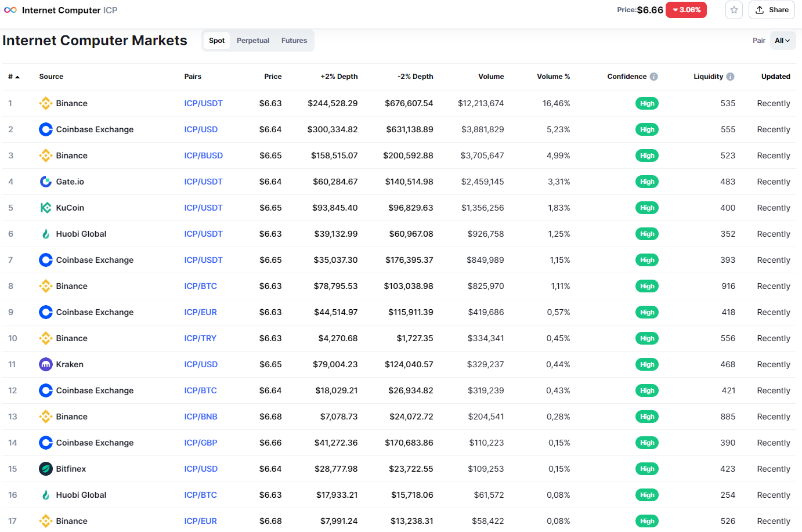The width and height of the screenshot is (802, 532).
Task: Click the volume value $1,356,256
Action: coord(483,208)
